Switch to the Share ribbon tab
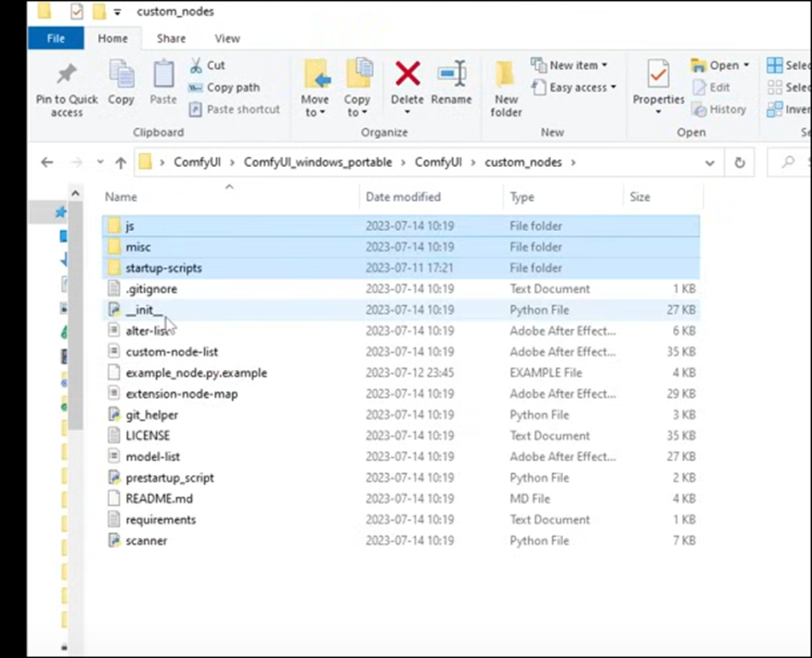 (171, 38)
